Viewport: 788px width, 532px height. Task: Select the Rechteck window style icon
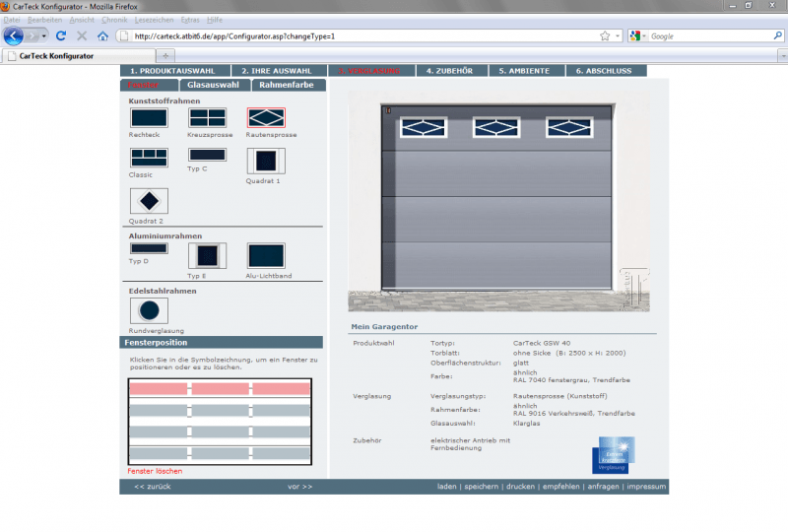click(149, 118)
